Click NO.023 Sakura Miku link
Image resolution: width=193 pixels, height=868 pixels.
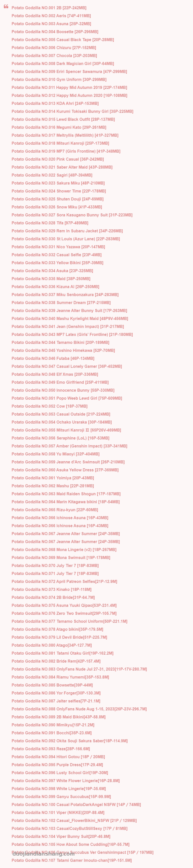[x=58, y=183]
